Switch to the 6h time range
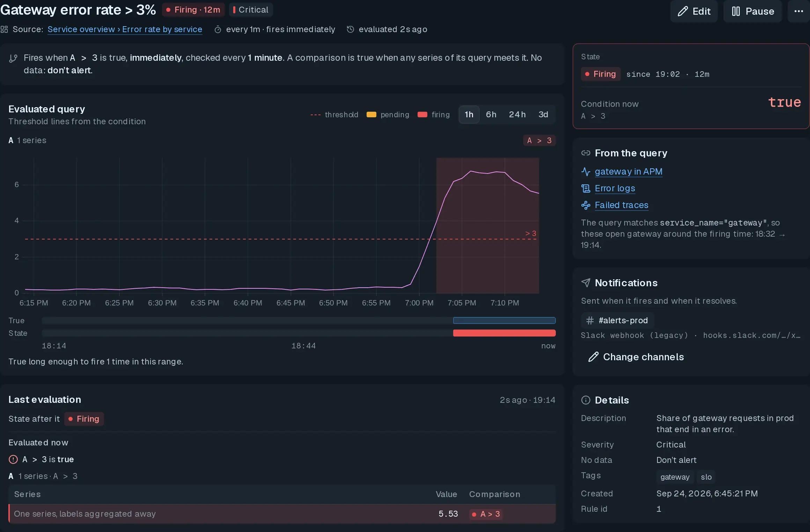The width and height of the screenshot is (810, 532). pyautogui.click(x=491, y=114)
